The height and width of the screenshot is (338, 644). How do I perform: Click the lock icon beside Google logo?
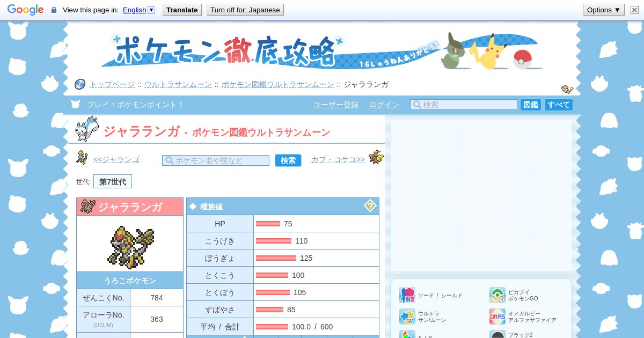coord(54,10)
